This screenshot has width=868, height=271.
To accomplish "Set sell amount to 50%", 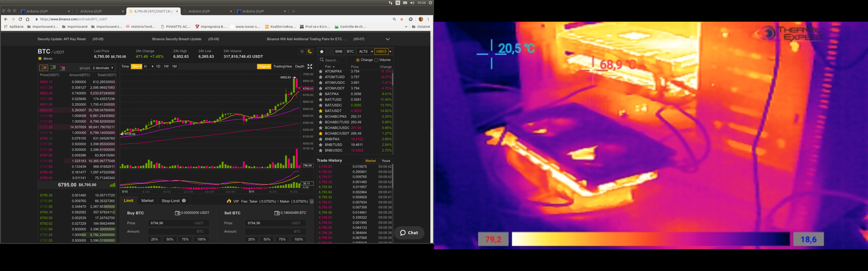I will pos(267,239).
